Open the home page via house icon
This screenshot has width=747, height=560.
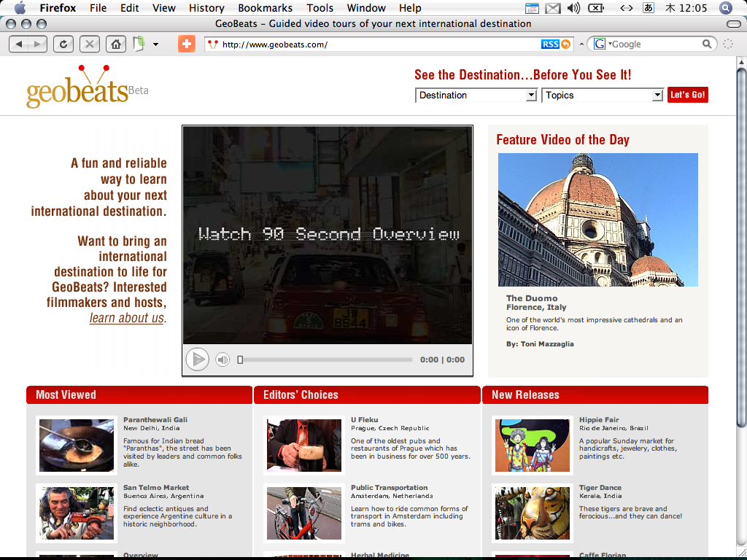(116, 44)
